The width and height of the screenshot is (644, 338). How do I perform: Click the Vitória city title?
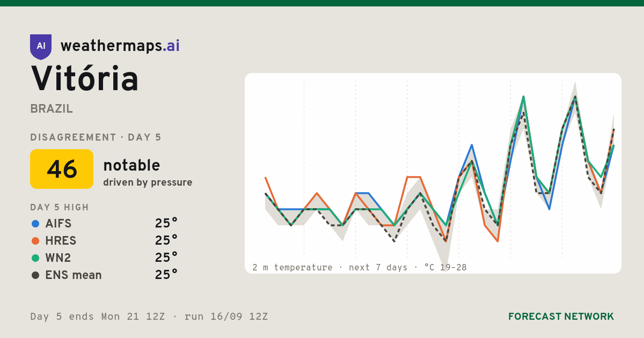[x=85, y=79]
